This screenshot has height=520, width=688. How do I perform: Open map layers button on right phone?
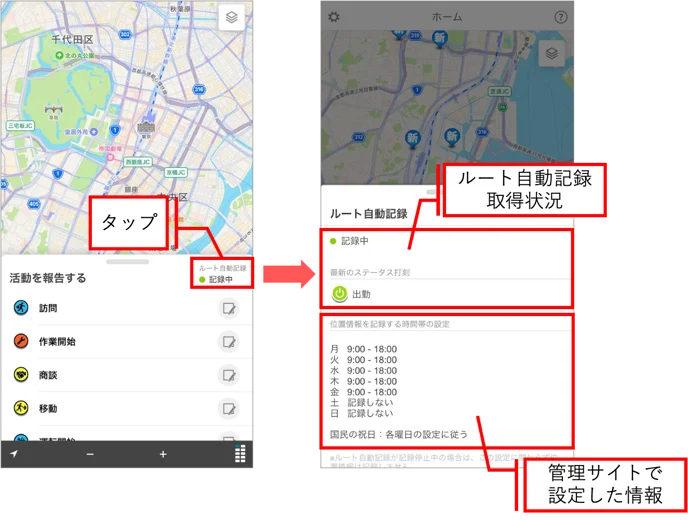[x=552, y=54]
